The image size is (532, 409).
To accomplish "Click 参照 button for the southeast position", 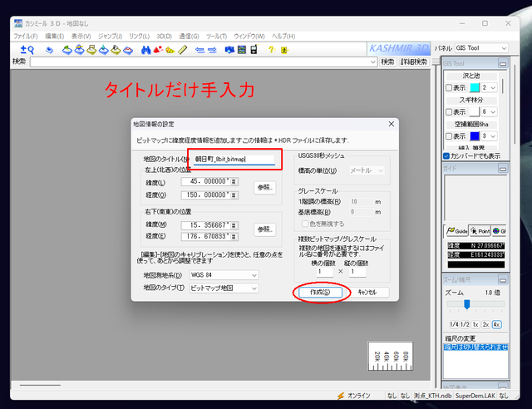I will (x=264, y=229).
